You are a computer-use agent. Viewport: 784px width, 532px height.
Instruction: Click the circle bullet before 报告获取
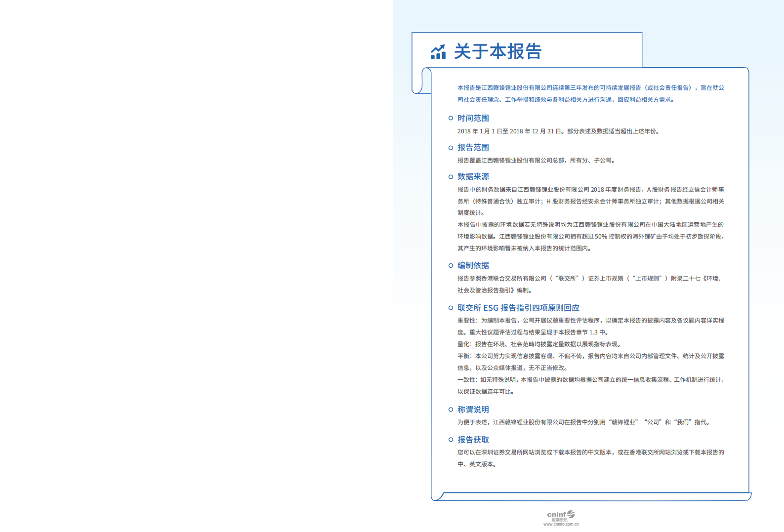(x=451, y=440)
